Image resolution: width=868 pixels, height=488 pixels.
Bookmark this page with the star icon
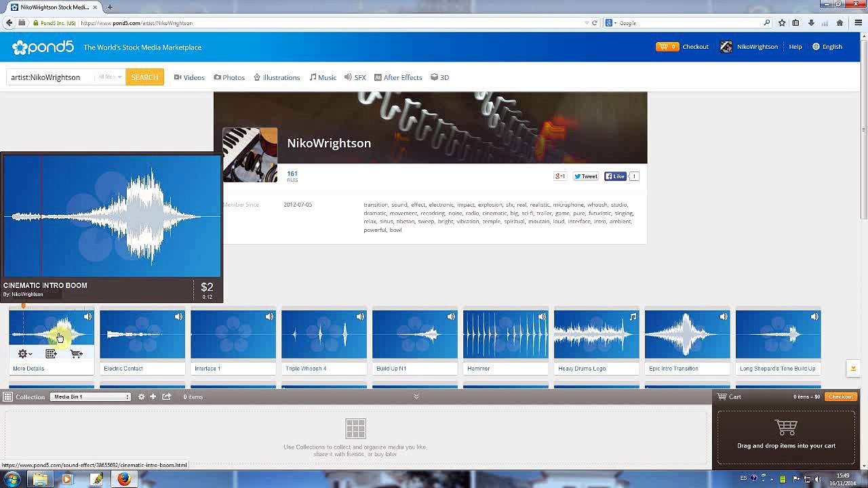pos(782,22)
